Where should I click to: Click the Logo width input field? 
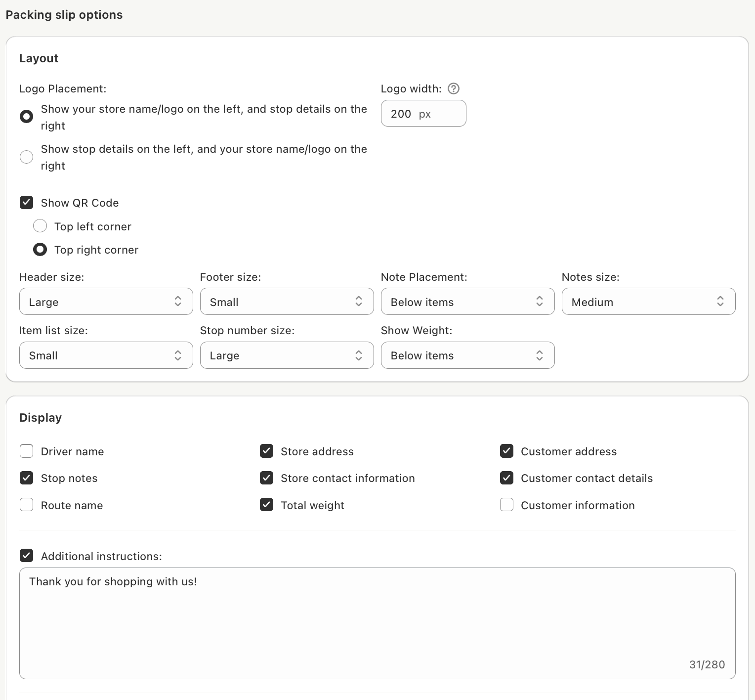coord(423,114)
